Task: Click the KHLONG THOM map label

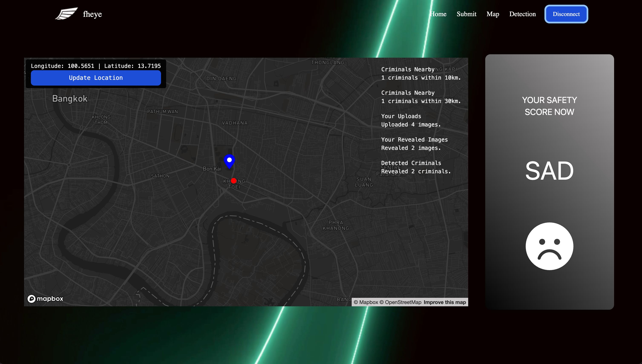Action: point(101,120)
